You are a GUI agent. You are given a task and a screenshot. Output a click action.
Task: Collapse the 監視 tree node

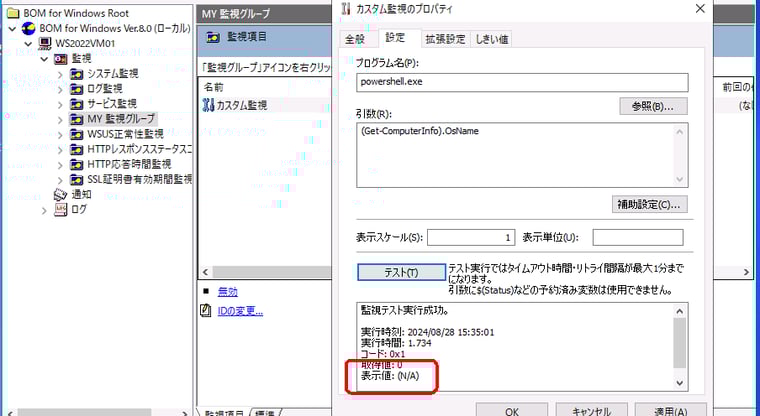click(44, 59)
